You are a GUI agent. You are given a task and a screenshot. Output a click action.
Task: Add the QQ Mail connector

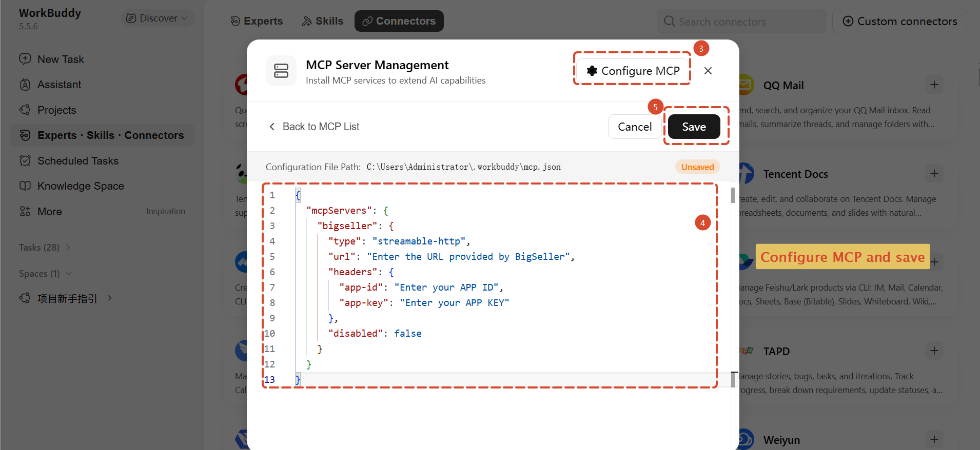(x=934, y=85)
